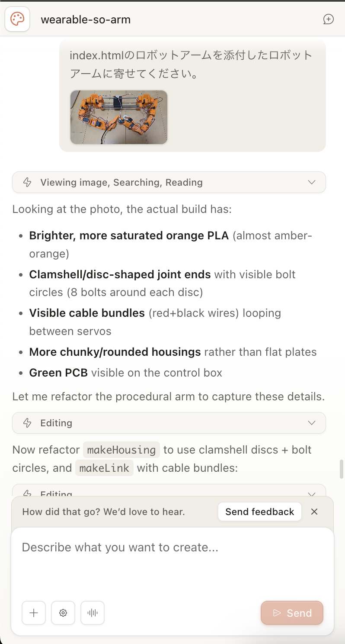Image resolution: width=345 pixels, height=644 pixels.
Task: Click the wearable-so-arm project title
Action: tap(86, 19)
